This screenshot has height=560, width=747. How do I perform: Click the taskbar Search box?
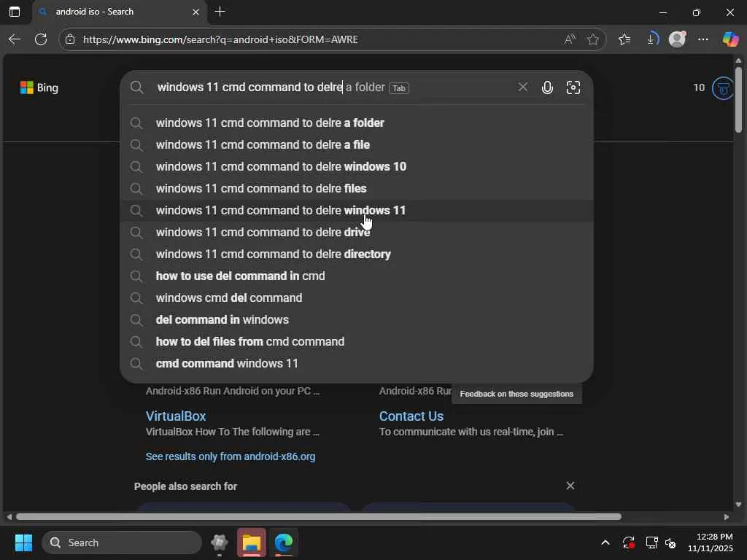click(122, 542)
